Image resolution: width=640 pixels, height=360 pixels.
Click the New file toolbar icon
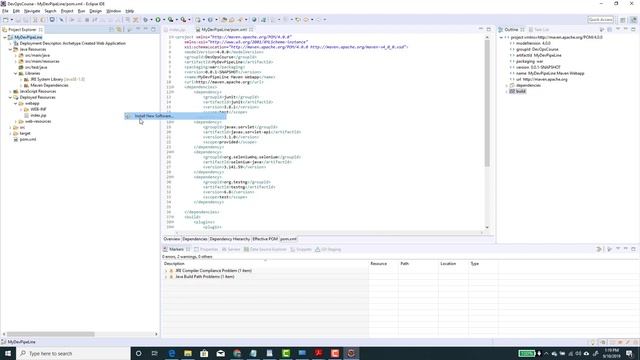click(6, 20)
